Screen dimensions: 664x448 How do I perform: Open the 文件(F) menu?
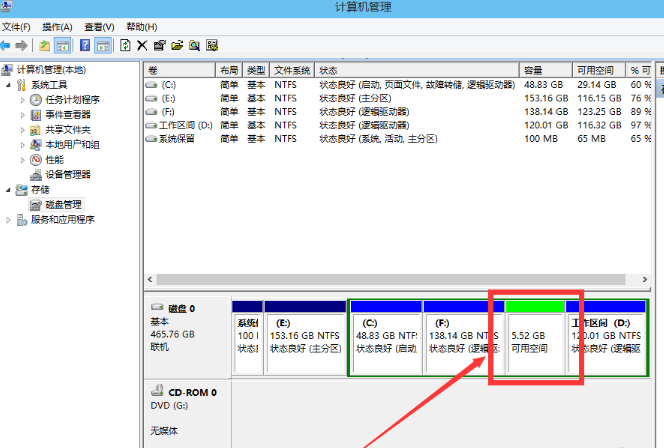(17, 26)
